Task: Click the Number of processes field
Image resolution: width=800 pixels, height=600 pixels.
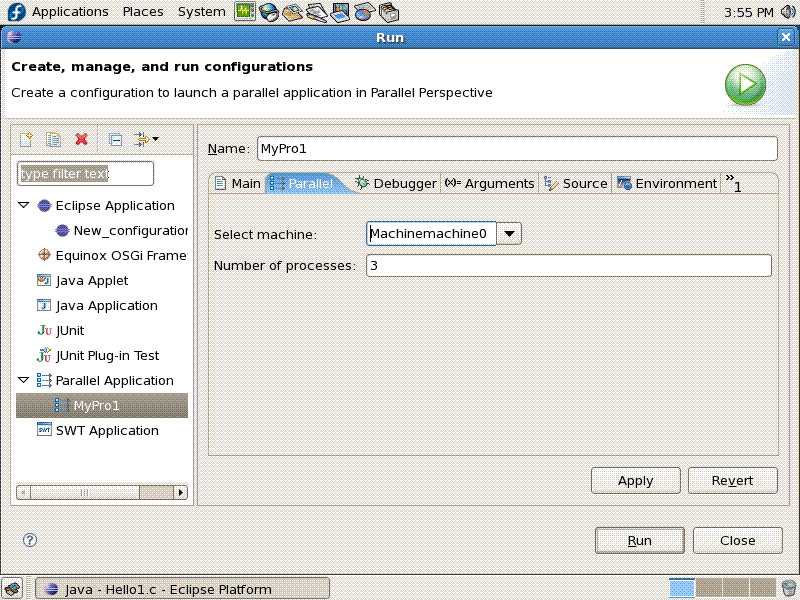Action: pyautogui.click(x=568, y=265)
